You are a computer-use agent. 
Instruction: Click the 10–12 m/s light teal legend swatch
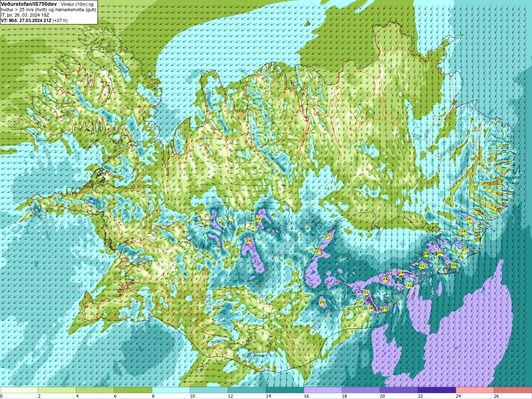click(209, 390)
